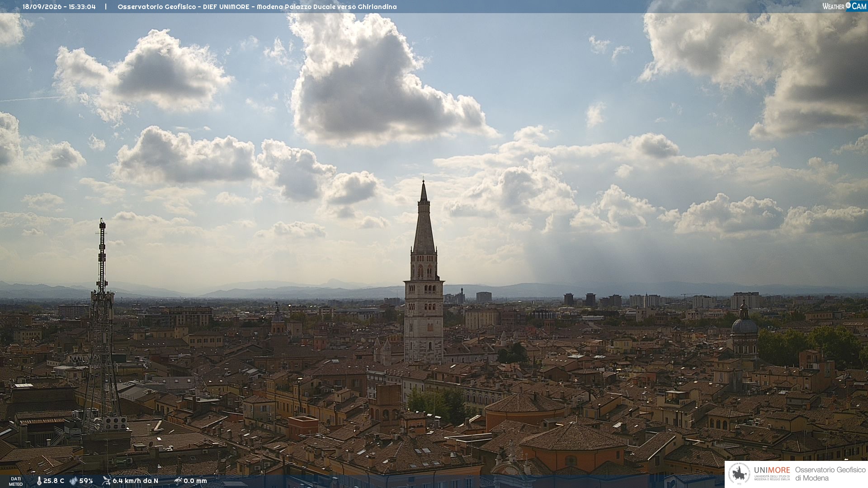This screenshot has width=868, height=488.
Task: Click the round terracotta roof building
Action: click(525, 409)
